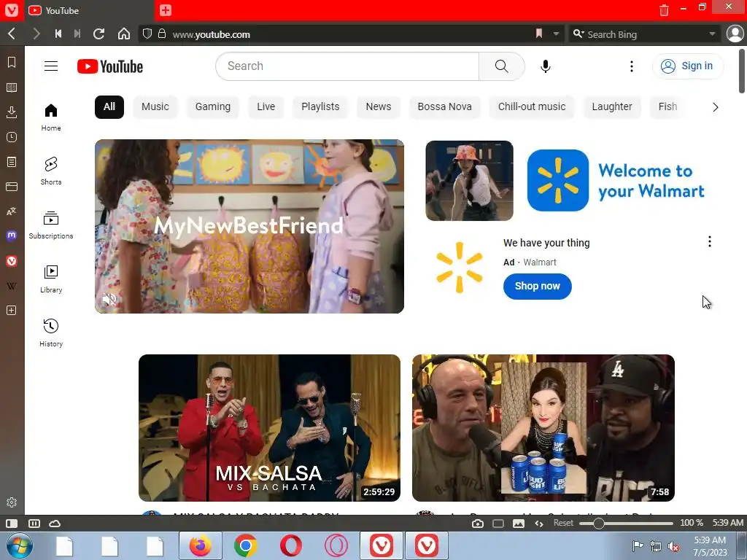Open the Vivaldi menu icon
Image resolution: width=747 pixels, height=560 pixels.
pos(12,10)
